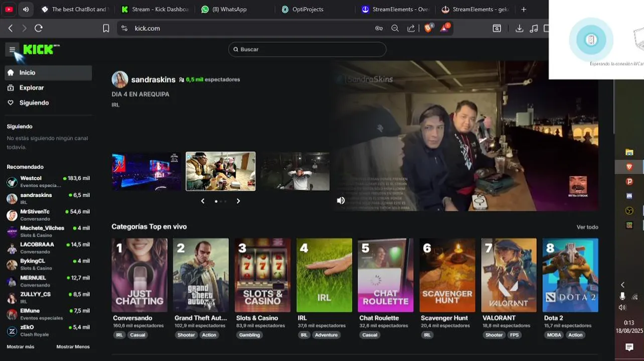Select Siguiendo in sidebar

[48, 103]
